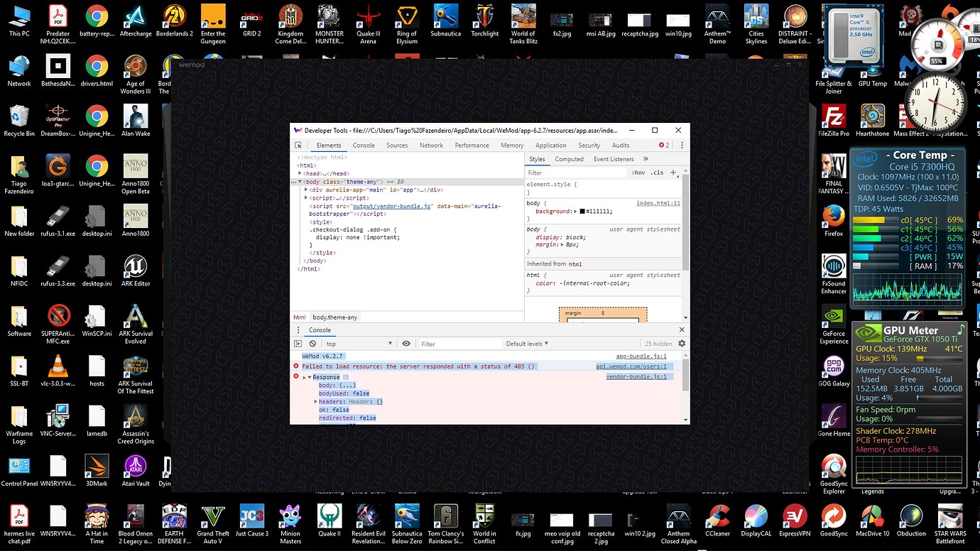Open the vendor-bundle.js:1 console link
The height and width of the screenshot is (551, 980).
636,376
